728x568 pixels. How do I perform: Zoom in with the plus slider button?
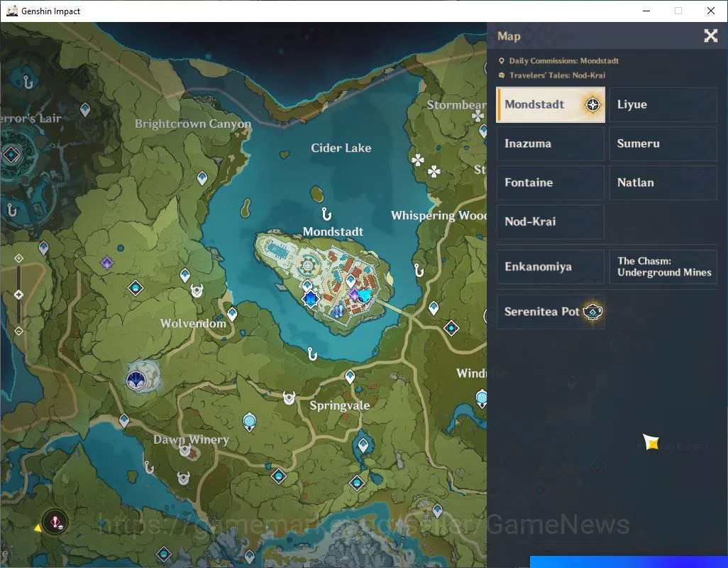[x=18, y=258]
